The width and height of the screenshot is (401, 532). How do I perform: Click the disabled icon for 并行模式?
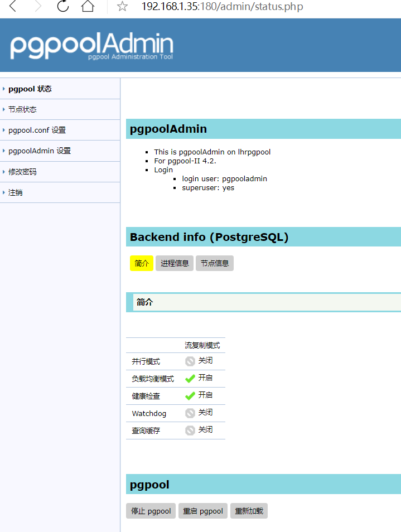[x=190, y=361]
